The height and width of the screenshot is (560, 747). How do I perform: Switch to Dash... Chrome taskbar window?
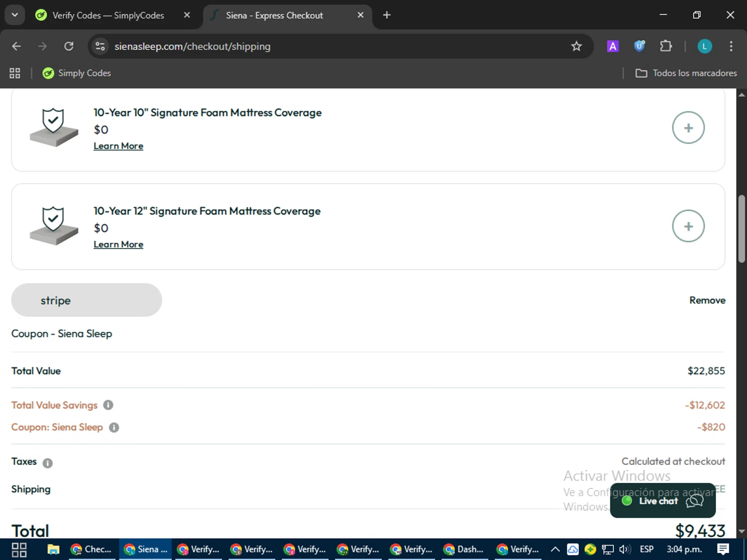464,550
